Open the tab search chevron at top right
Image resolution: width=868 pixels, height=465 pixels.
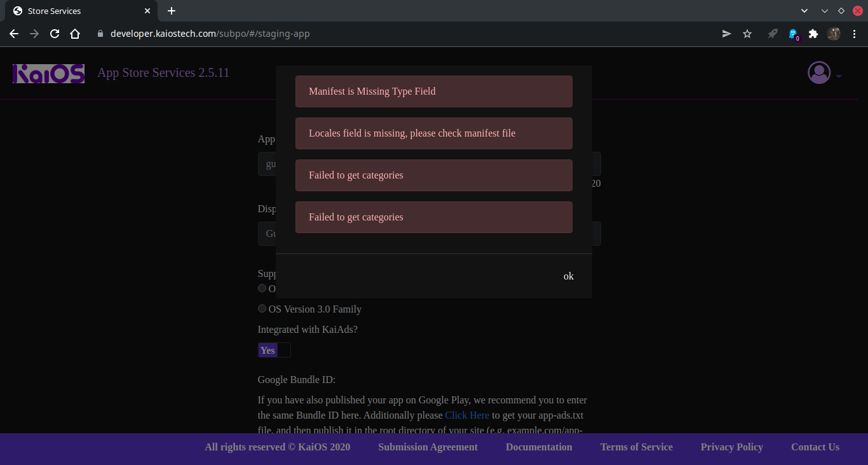click(x=804, y=10)
